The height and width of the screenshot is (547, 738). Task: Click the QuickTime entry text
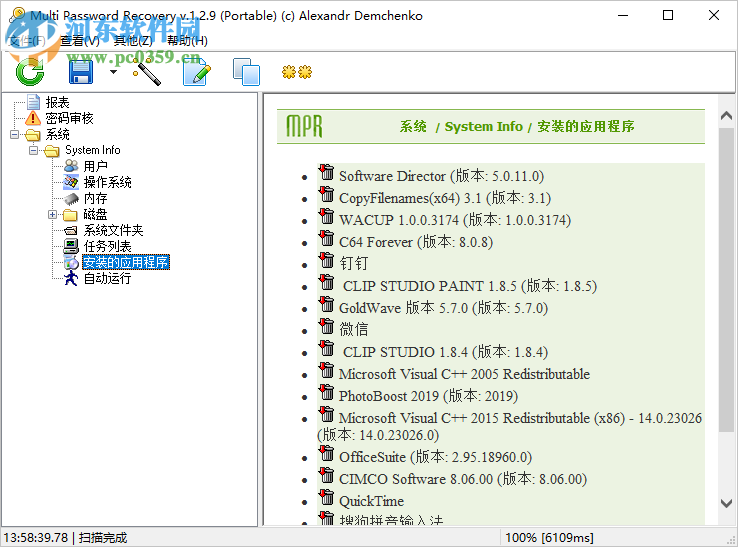click(371, 501)
